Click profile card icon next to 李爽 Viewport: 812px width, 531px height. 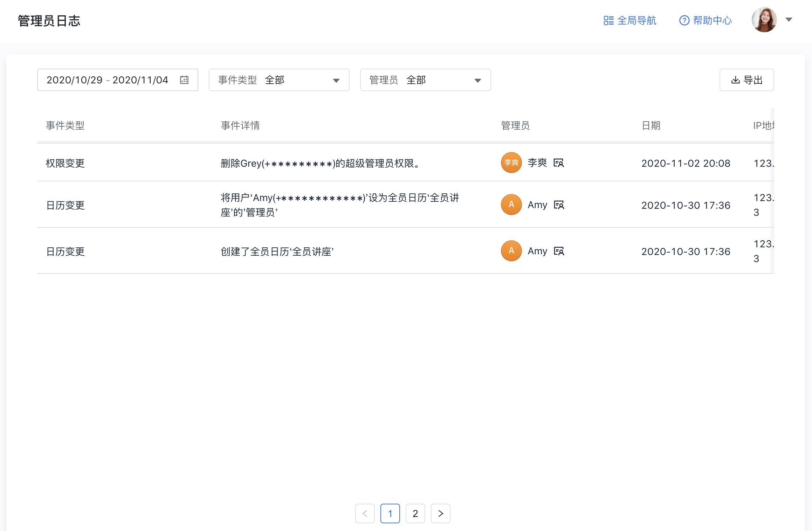558,163
